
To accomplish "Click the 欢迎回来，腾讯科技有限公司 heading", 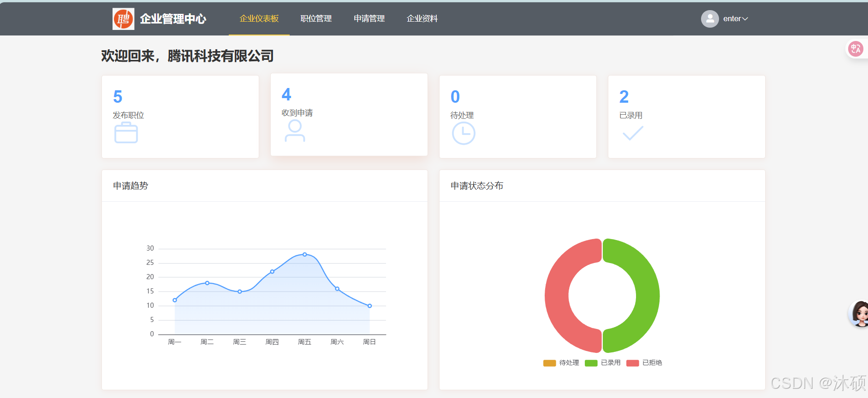I will pyautogui.click(x=187, y=56).
